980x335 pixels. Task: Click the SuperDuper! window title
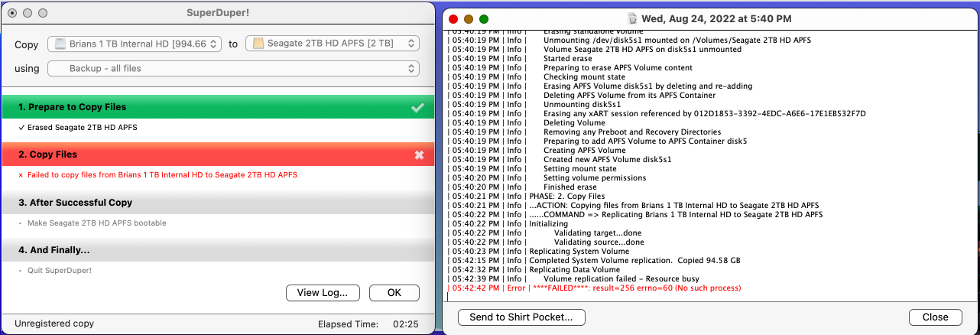tap(218, 13)
